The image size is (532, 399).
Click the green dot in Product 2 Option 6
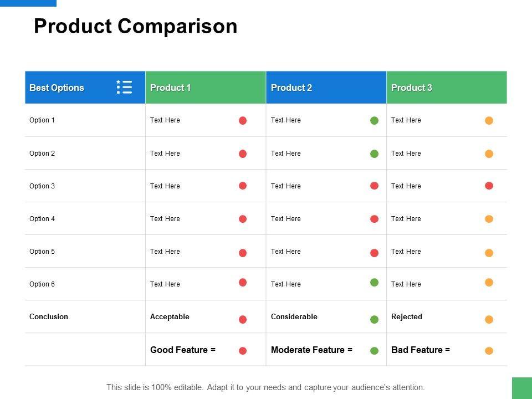(375, 283)
